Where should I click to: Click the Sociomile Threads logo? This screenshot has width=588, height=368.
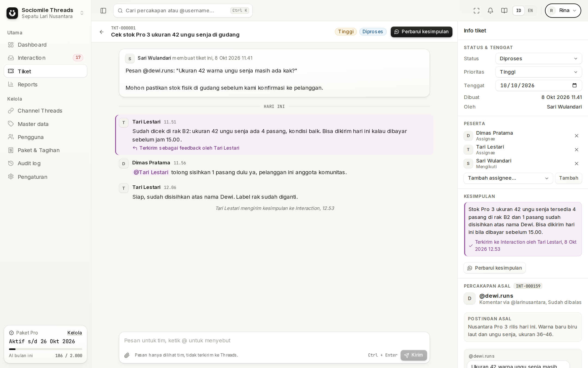12,13
